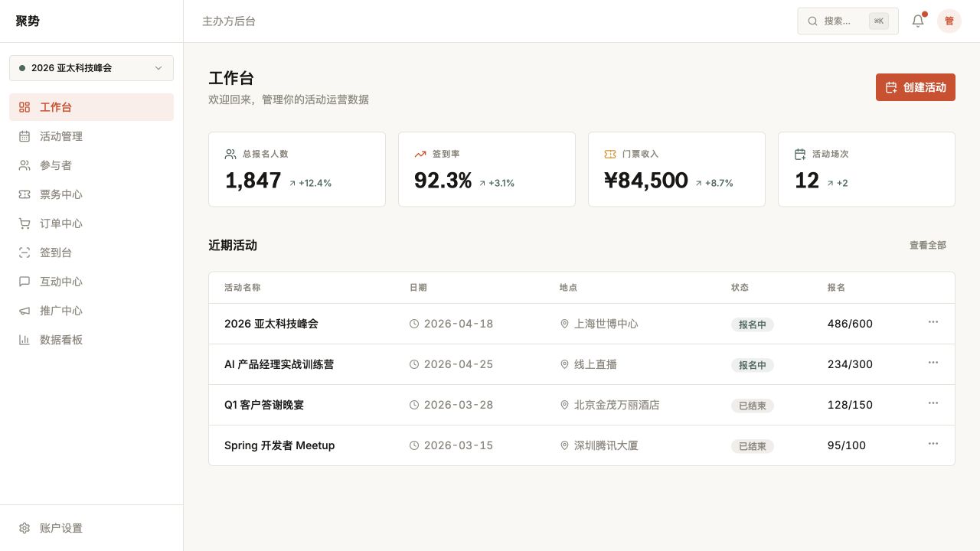This screenshot has height=551, width=980.
Task: Select 工作台 in the sidebar
Action: coord(91,107)
